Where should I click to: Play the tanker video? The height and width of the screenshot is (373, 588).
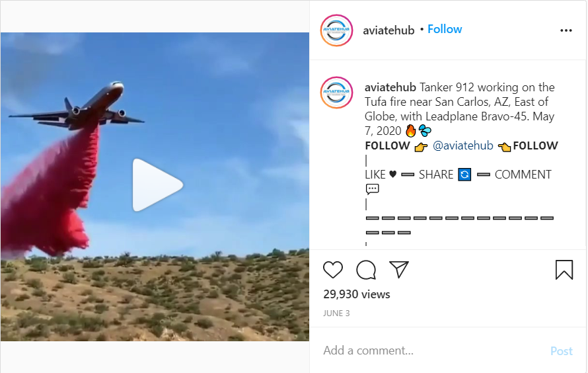coord(157,185)
